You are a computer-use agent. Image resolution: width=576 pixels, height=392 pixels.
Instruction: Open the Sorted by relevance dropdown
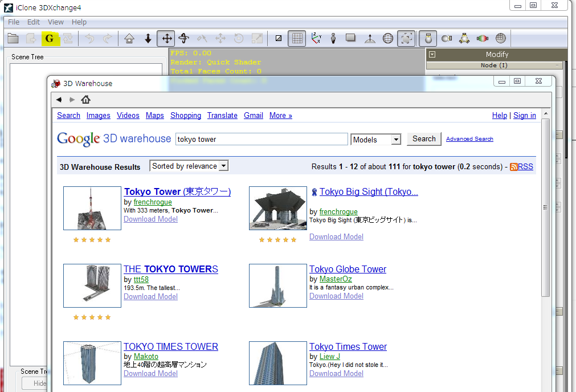pyautogui.click(x=189, y=166)
